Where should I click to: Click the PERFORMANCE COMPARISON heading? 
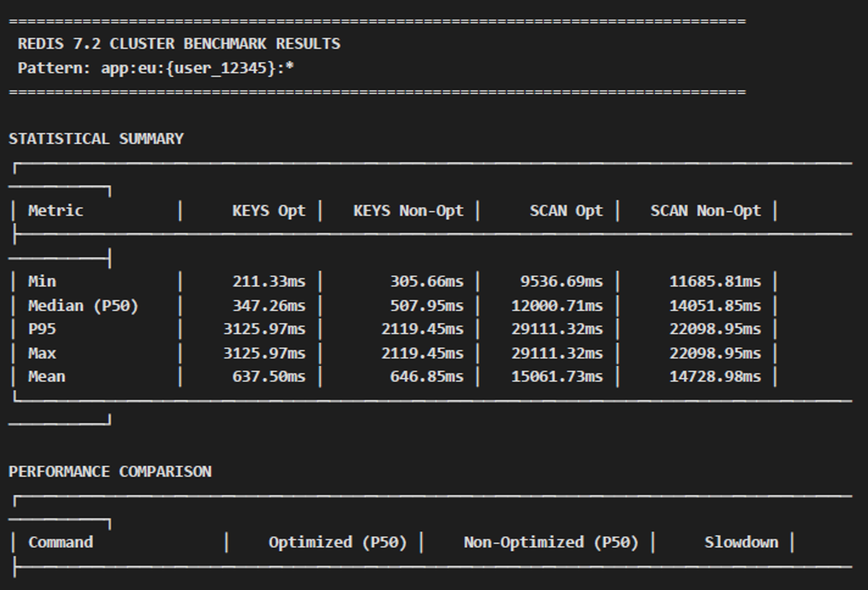(x=110, y=472)
